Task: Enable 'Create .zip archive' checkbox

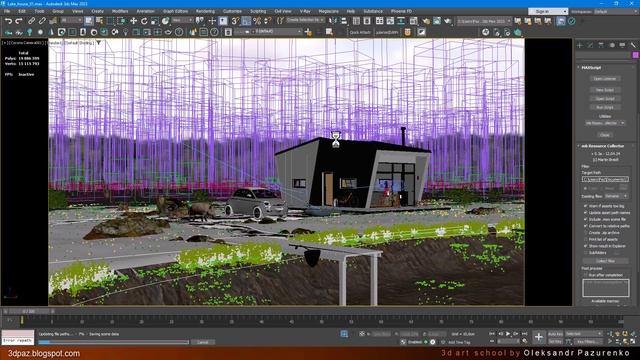Action: pyautogui.click(x=586, y=233)
